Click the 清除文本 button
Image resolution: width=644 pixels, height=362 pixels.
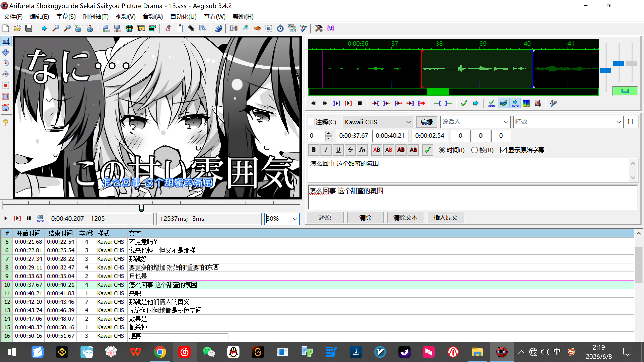tap(406, 217)
